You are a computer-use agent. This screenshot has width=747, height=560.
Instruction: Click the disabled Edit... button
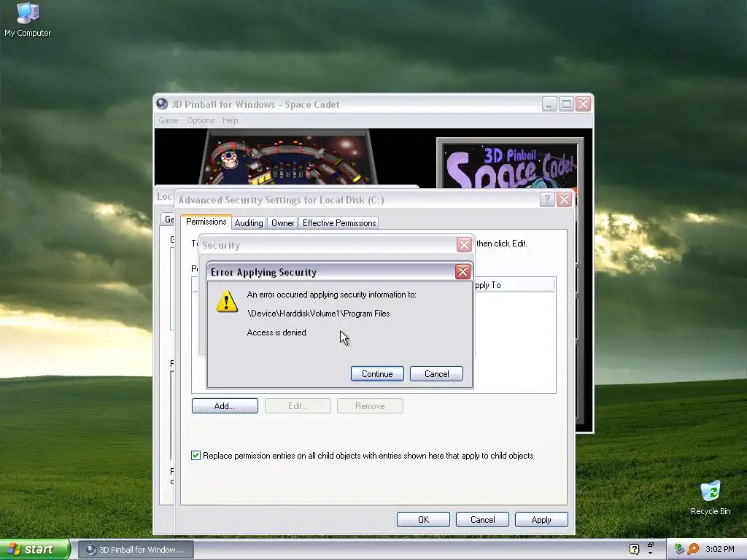point(298,405)
